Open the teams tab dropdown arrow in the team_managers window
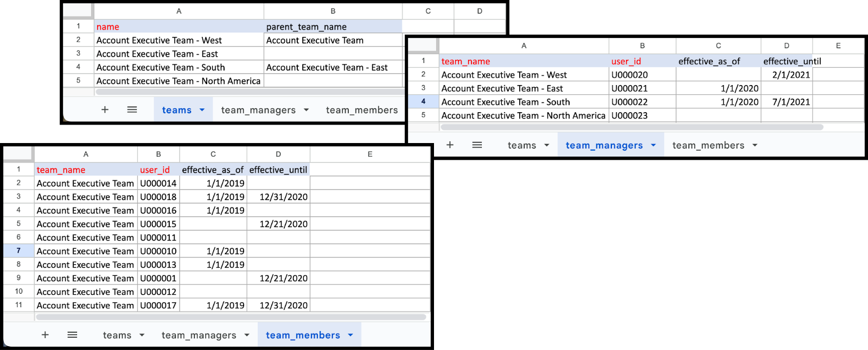 pyautogui.click(x=546, y=145)
